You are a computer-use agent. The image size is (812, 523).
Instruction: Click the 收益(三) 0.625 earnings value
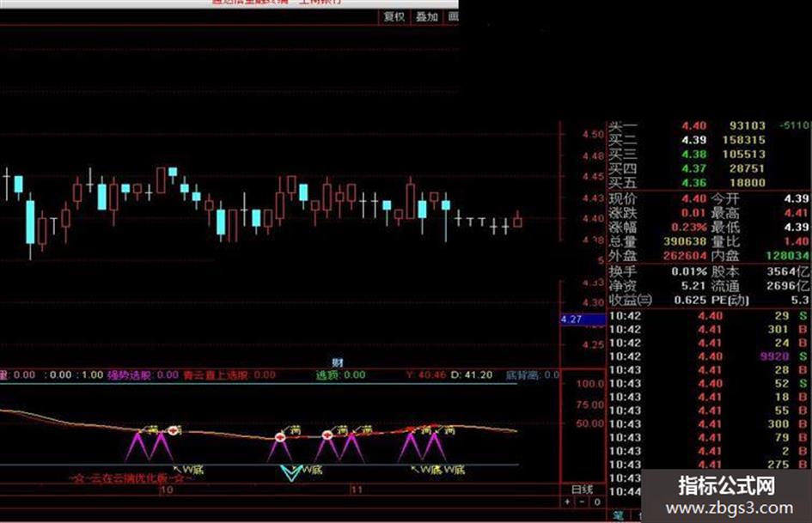[692, 300]
